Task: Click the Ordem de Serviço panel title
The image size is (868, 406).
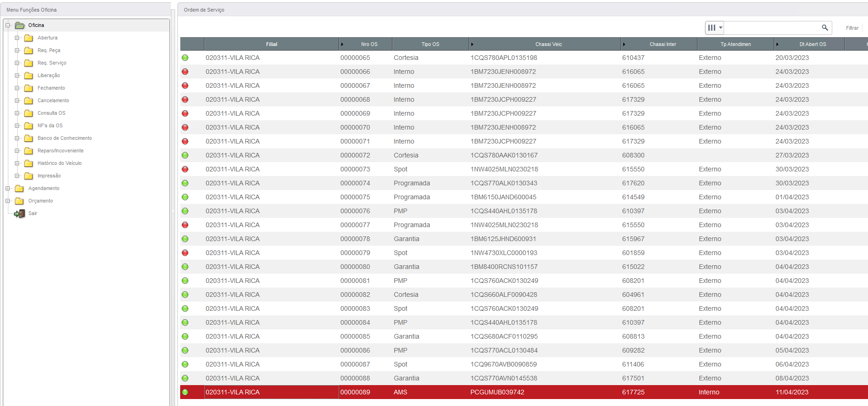Action: 204,10
